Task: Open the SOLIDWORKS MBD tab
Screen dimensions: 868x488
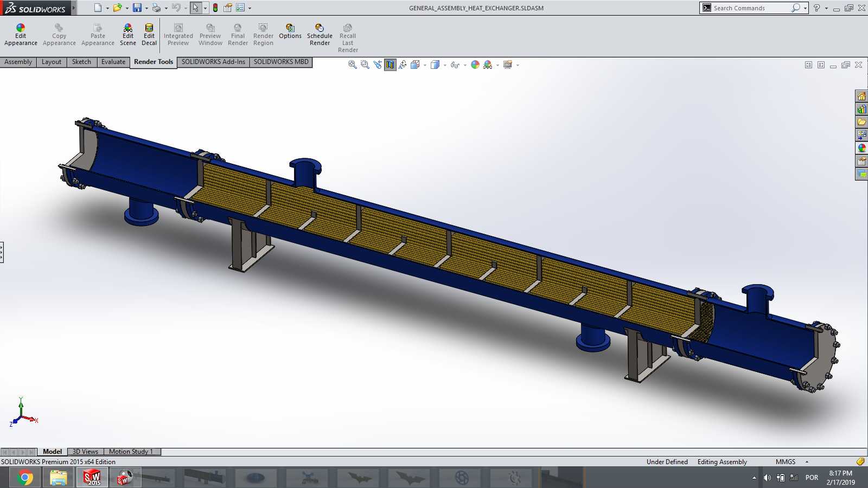Action: (x=281, y=62)
